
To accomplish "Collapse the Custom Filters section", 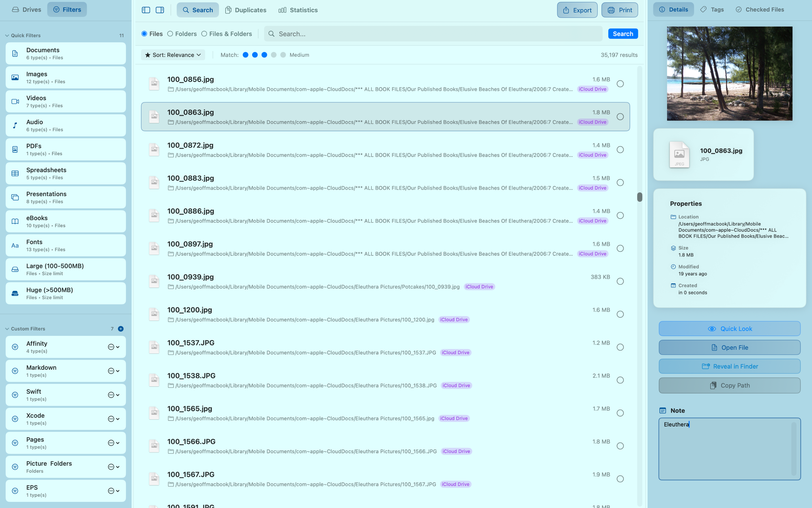I will click(x=7, y=329).
